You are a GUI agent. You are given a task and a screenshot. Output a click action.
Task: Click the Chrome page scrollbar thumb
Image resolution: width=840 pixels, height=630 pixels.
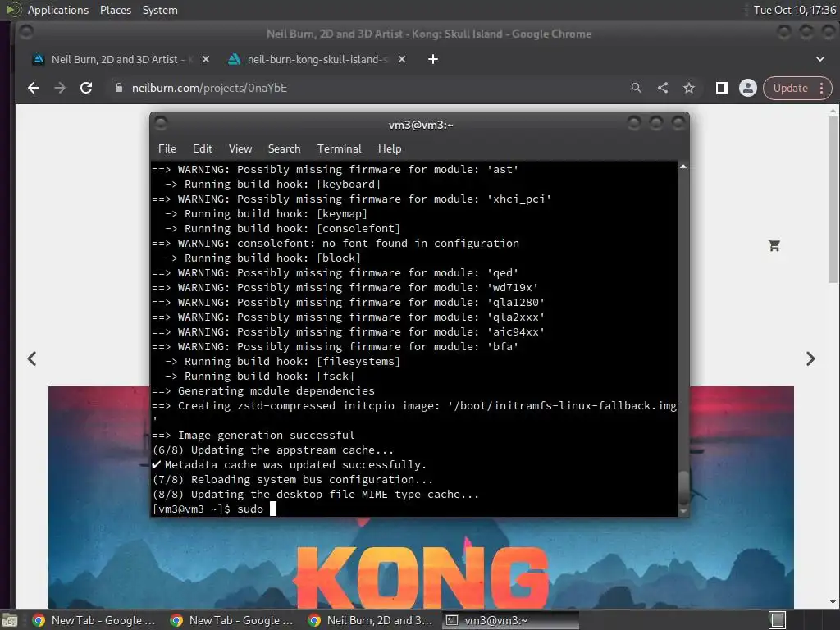[x=833, y=199]
